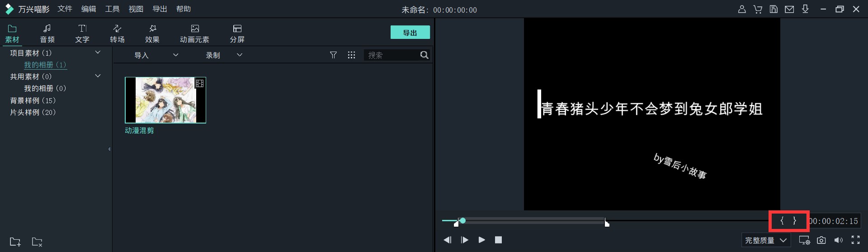Step forward to next frame
Screen dimensions: 868x252
click(465, 240)
